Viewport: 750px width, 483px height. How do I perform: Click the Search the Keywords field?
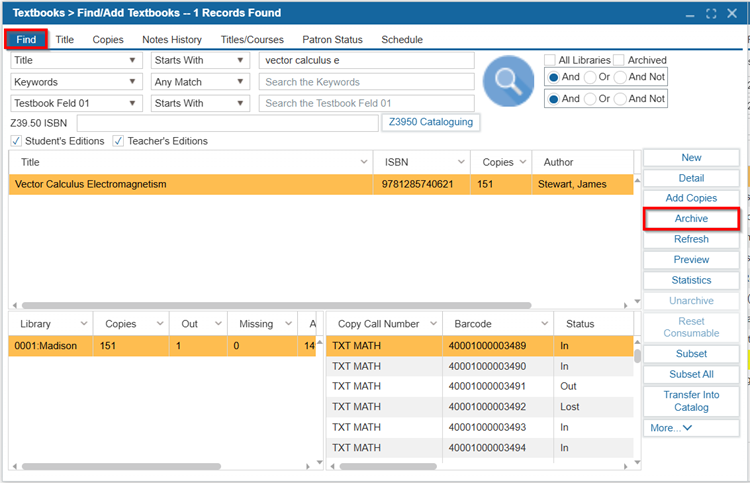pos(367,82)
